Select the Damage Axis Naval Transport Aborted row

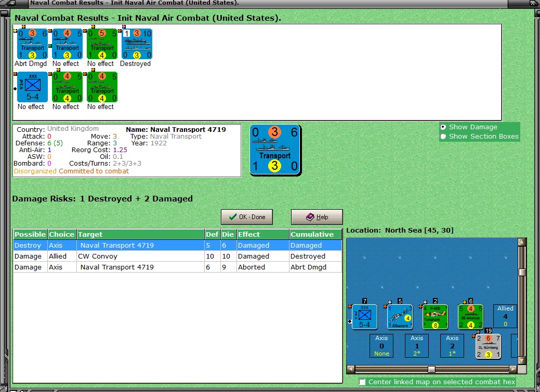[177, 267]
